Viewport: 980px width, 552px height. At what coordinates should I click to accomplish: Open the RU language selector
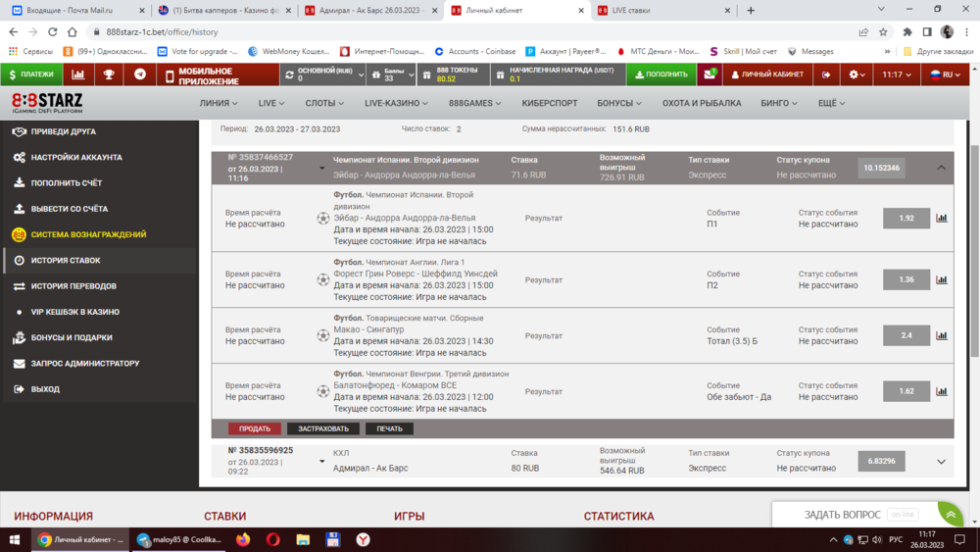click(x=946, y=75)
